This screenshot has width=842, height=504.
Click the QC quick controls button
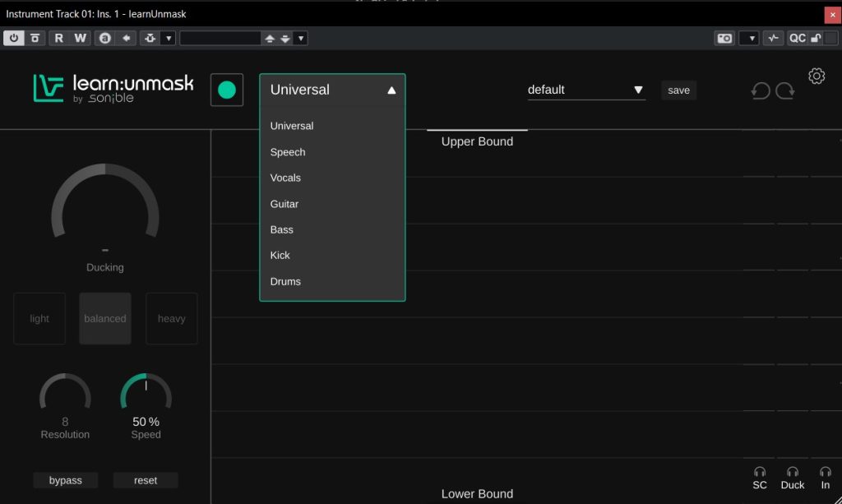point(797,38)
